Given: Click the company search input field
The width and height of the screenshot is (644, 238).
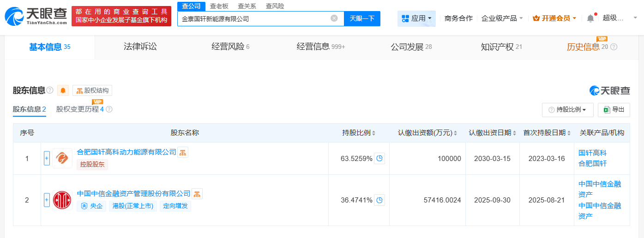Looking at the screenshot, I should (x=254, y=19).
